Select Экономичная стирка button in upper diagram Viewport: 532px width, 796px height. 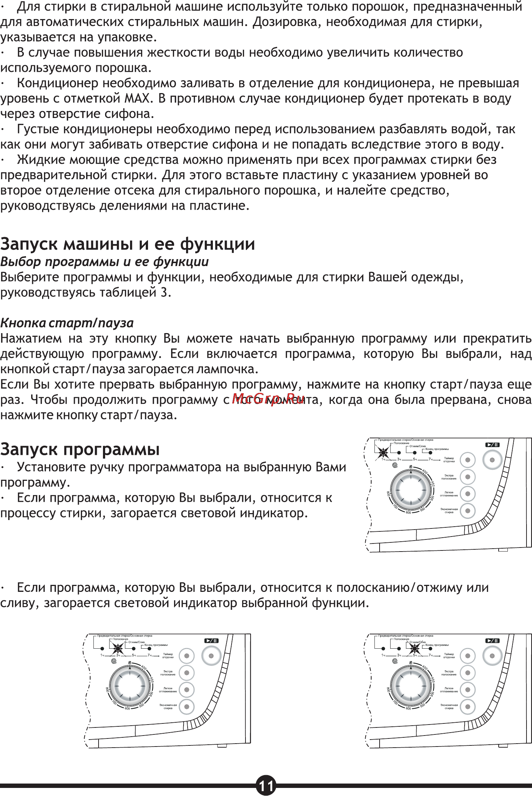point(468,511)
